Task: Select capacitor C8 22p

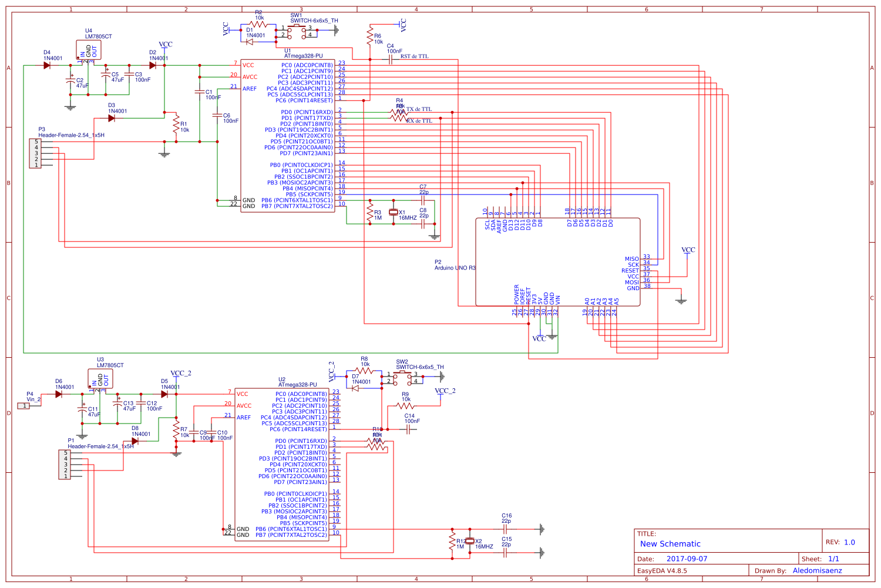Action: [x=423, y=224]
